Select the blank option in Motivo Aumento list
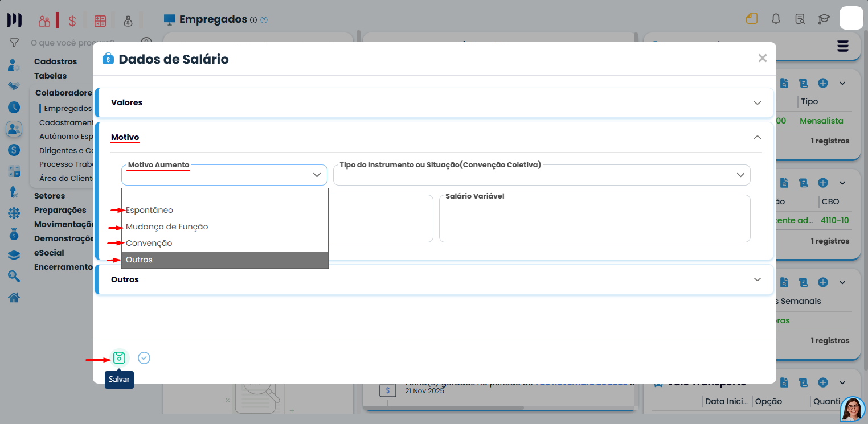 click(225, 195)
